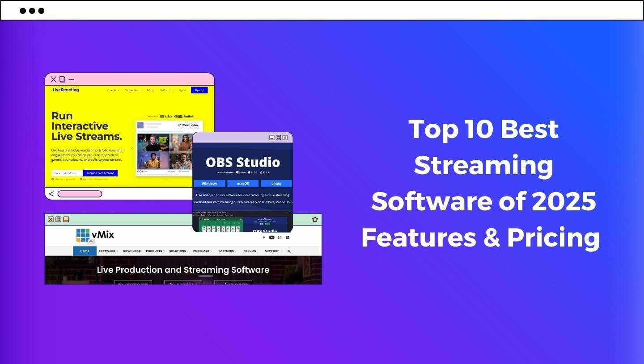Click the star bookmark icon on vMix window

pos(315,219)
